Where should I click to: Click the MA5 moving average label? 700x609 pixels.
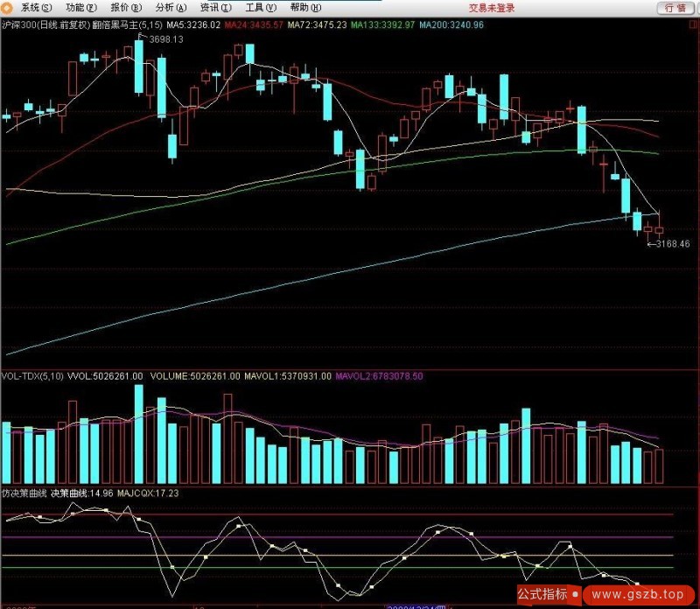pyautogui.click(x=192, y=25)
